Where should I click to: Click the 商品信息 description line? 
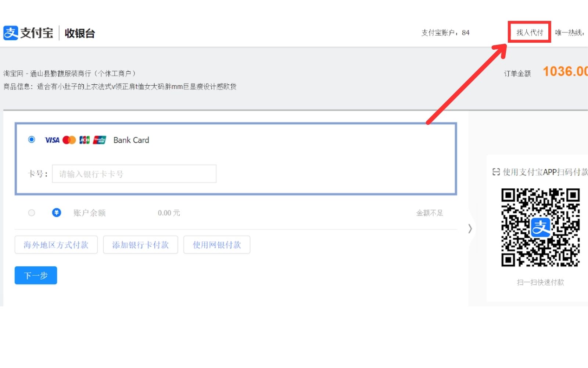click(x=120, y=86)
